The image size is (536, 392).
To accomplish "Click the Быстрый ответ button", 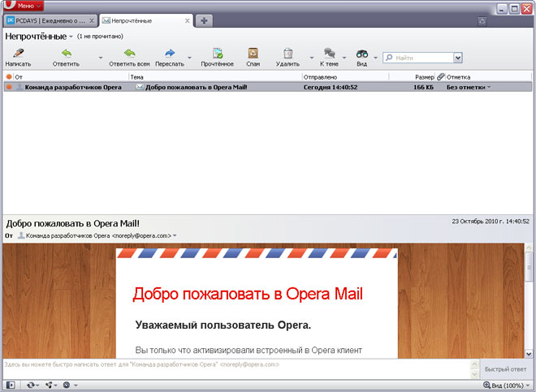I will pyautogui.click(x=505, y=369).
